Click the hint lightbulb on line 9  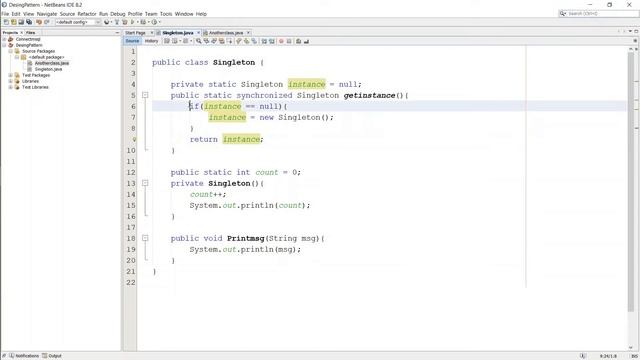[134, 139]
